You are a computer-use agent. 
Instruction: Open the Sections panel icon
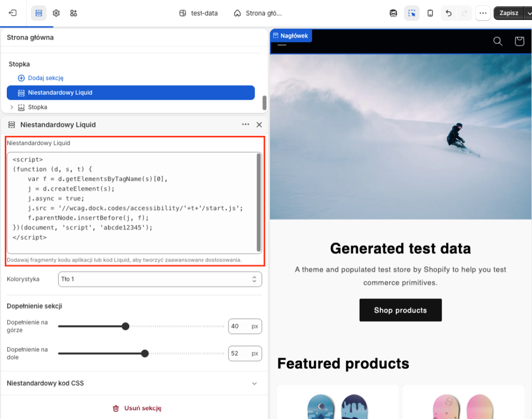(x=38, y=13)
